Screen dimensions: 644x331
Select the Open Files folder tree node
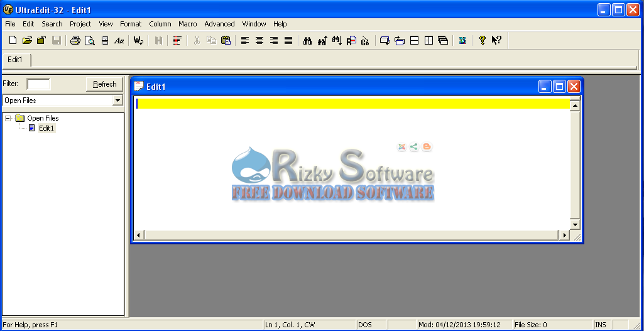(x=43, y=118)
